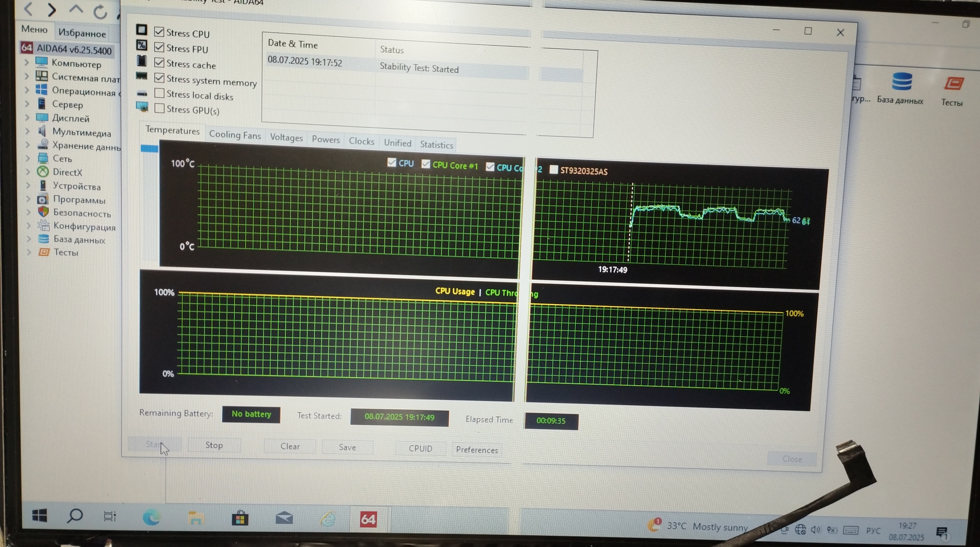Expand the Мультимедиа tree node
Image resolution: width=980 pixels, height=547 pixels.
click(x=28, y=131)
